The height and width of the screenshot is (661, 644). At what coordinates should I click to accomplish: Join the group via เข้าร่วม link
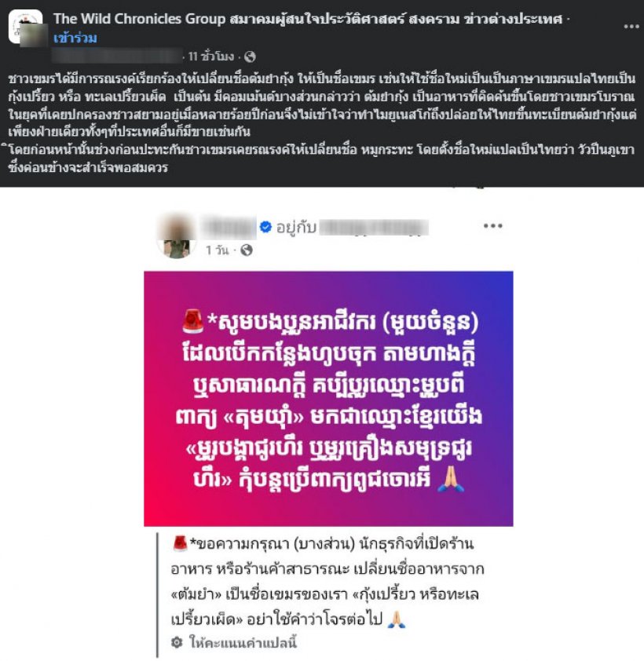(75, 38)
